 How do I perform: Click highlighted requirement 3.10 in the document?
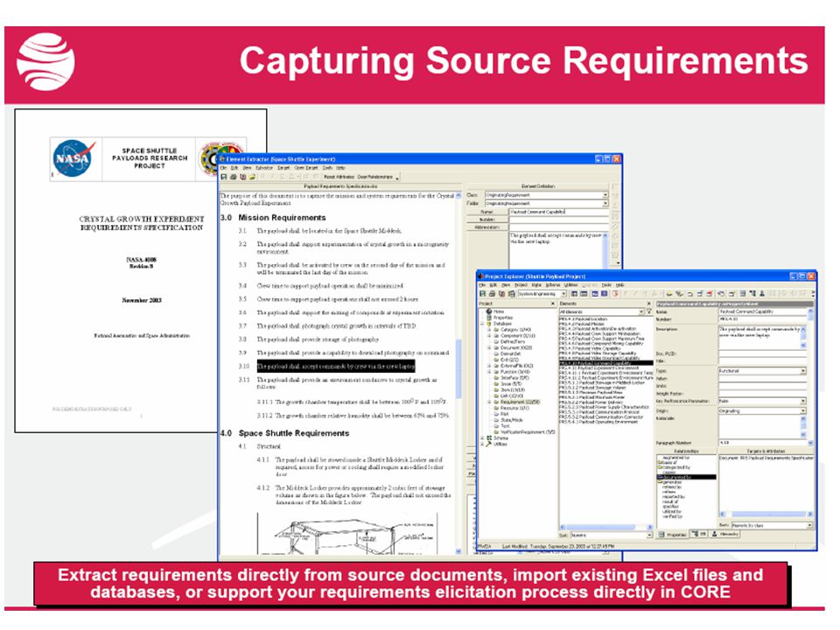point(336,367)
